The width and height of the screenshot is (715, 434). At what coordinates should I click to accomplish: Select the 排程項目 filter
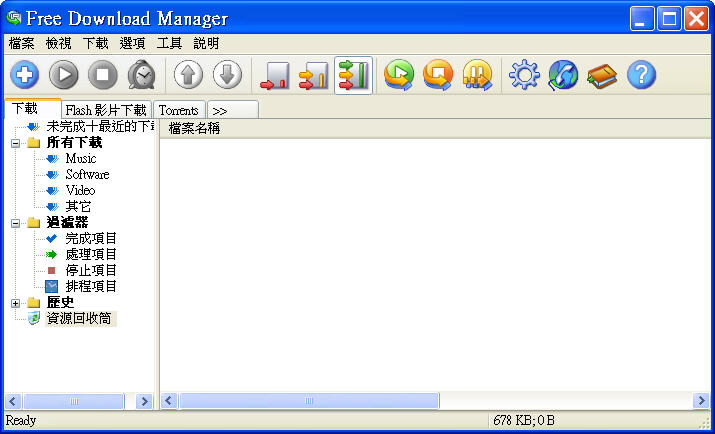[x=91, y=286]
